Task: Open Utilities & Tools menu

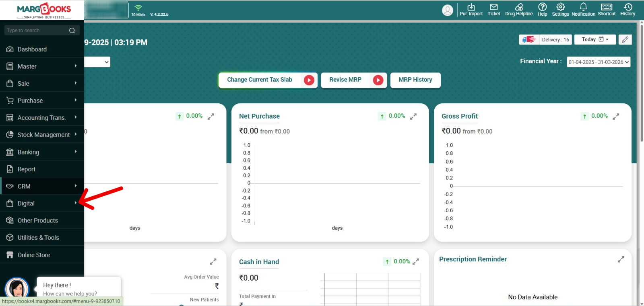Action: tap(42, 238)
